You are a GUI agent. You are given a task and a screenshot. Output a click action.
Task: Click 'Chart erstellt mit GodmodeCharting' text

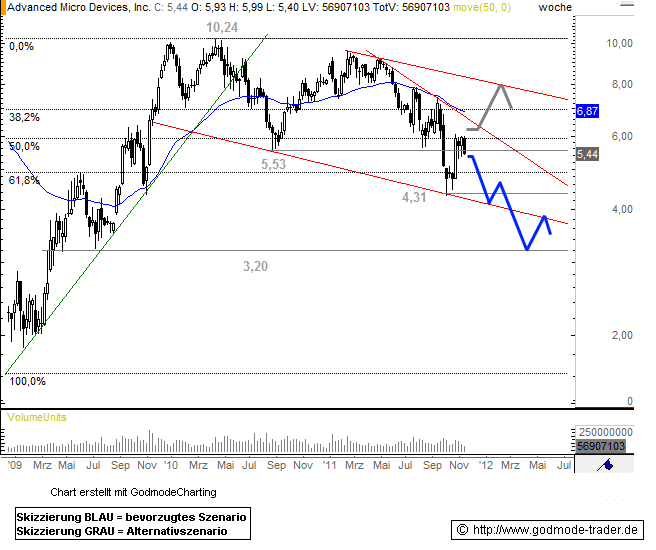pos(133,492)
